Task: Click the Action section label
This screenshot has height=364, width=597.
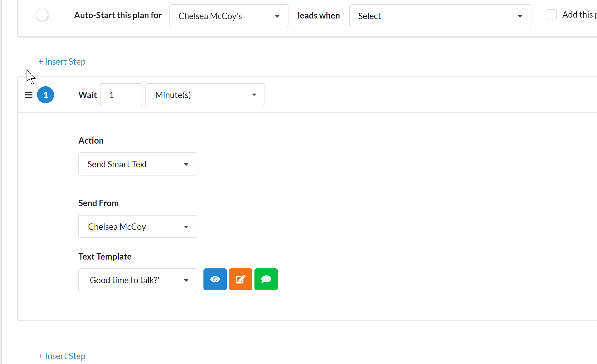Action: point(91,141)
